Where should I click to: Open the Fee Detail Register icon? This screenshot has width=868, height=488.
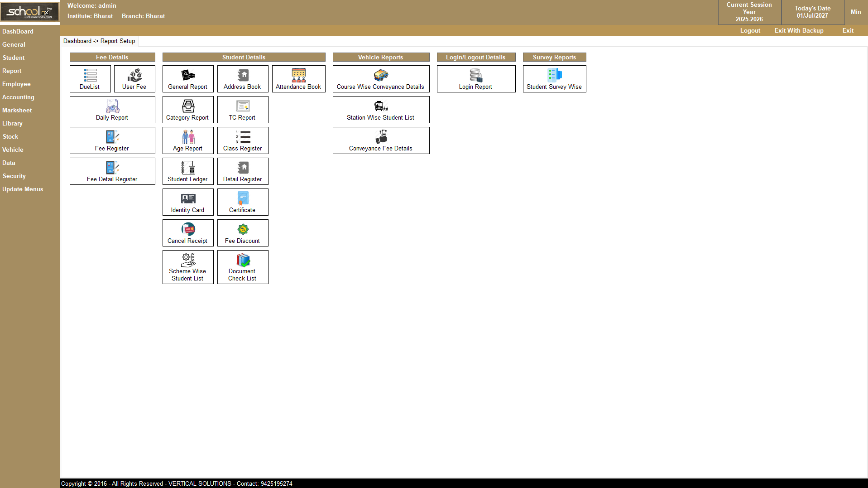(112, 168)
